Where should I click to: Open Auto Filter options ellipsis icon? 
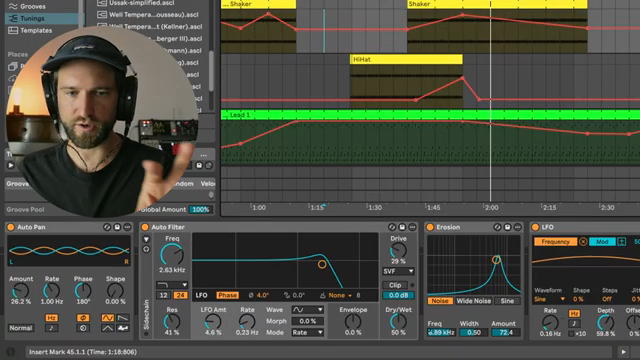coord(412,227)
